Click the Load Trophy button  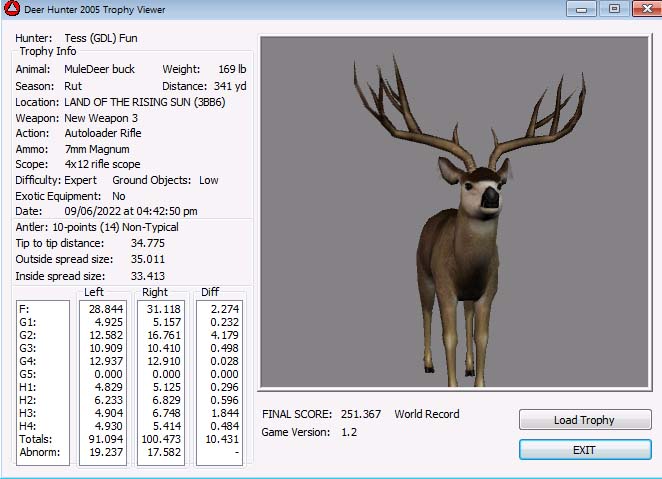585,420
